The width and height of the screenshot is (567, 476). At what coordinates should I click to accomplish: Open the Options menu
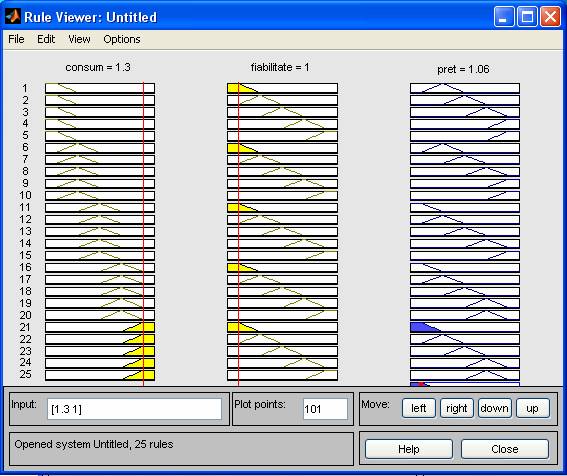[x=122, y=39]
